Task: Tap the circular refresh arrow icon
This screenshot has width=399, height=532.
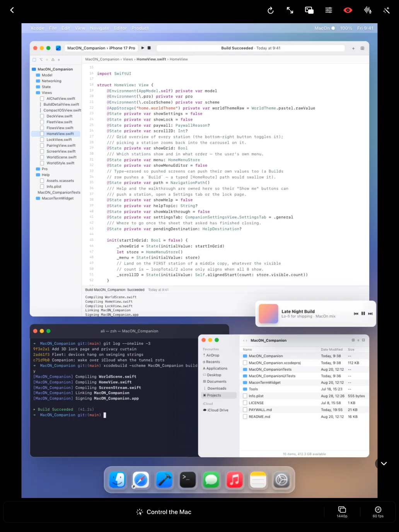Action: point(271,10)
